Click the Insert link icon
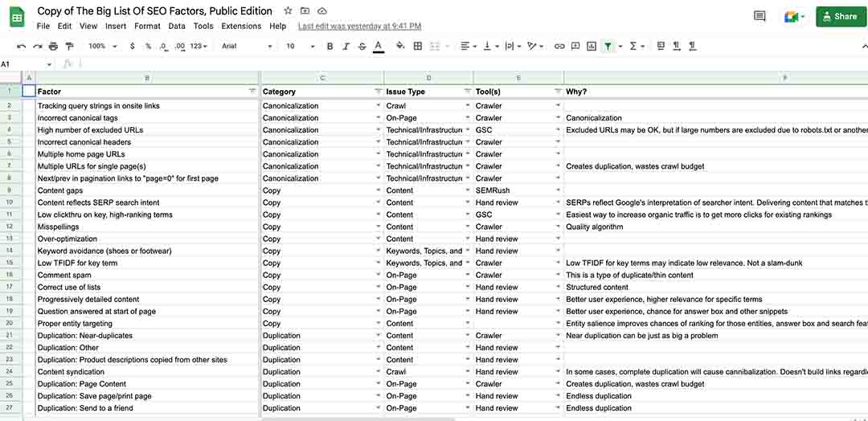The height and width of the screenshot is (421, 868). 559,47
